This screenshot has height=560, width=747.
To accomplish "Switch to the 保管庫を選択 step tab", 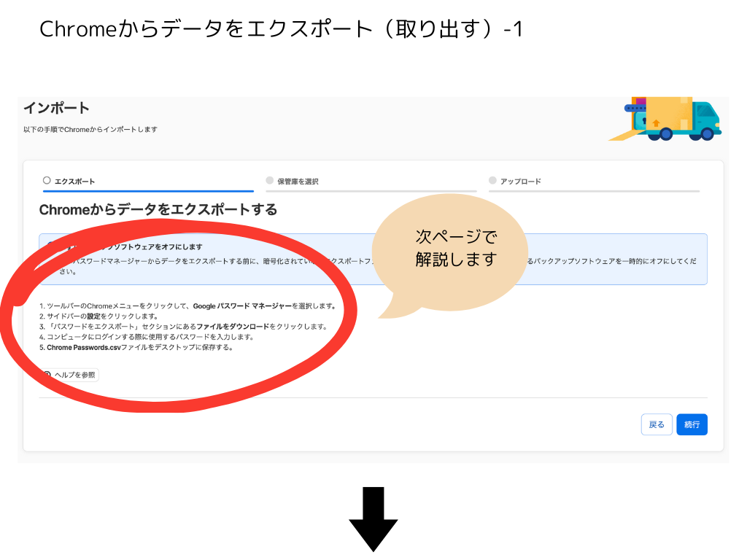I will click(x=298, y=182).
